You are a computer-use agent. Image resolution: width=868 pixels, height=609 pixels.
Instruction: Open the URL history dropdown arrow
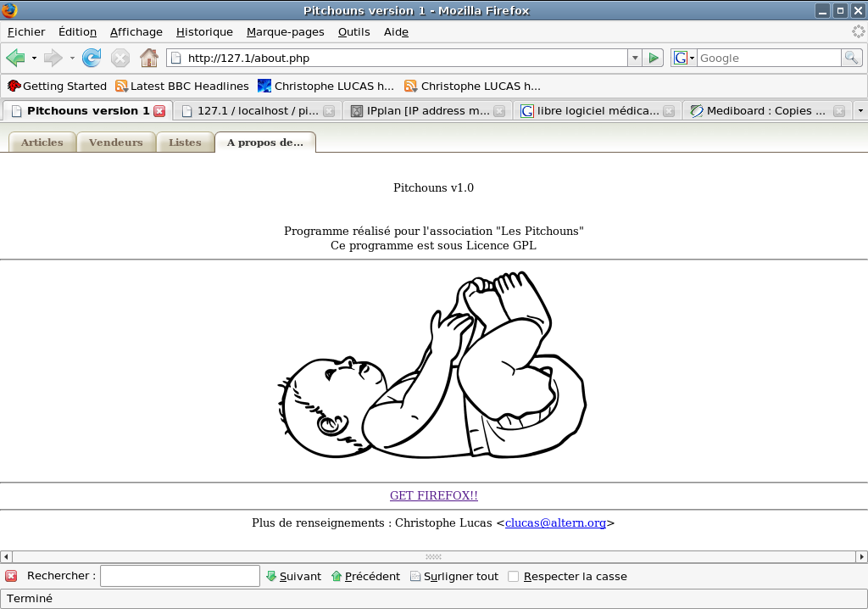tap(635, 58)
